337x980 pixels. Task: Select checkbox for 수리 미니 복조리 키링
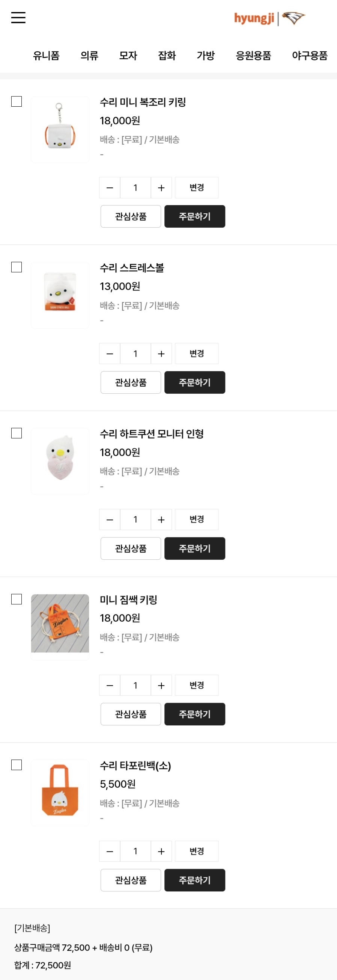(17, 101)
